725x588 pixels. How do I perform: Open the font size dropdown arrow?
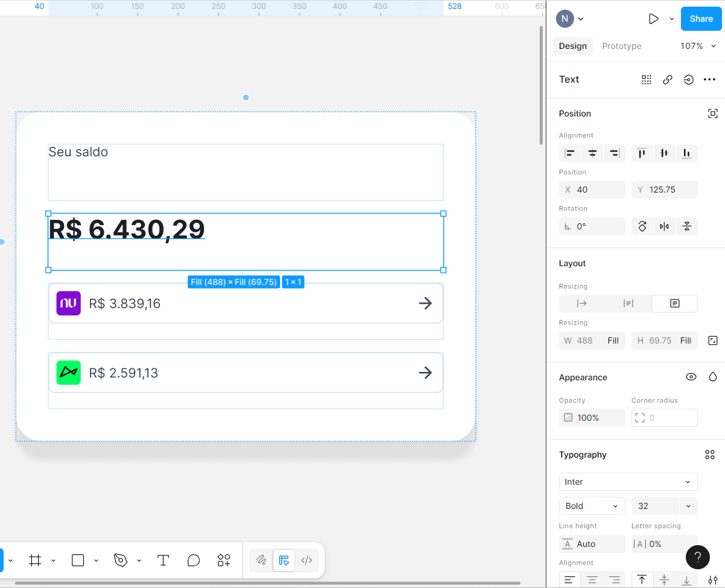pos(689,506)
